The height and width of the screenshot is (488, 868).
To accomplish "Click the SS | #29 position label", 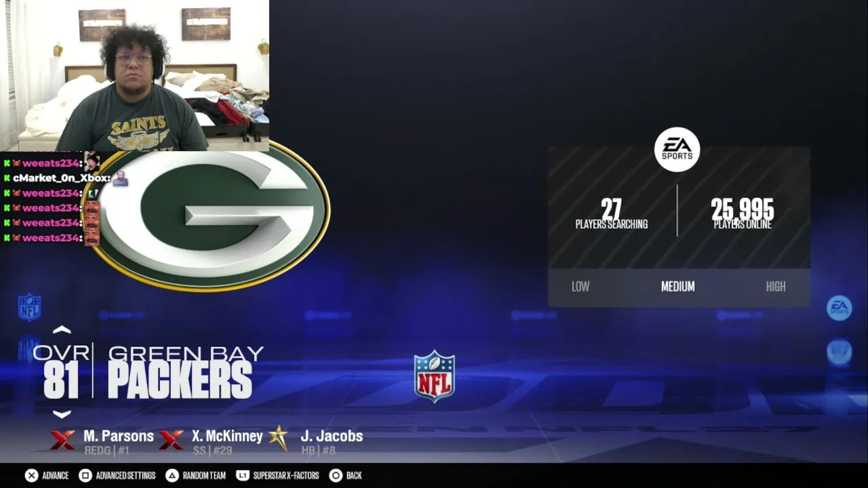I will click(x=212, y=451).
